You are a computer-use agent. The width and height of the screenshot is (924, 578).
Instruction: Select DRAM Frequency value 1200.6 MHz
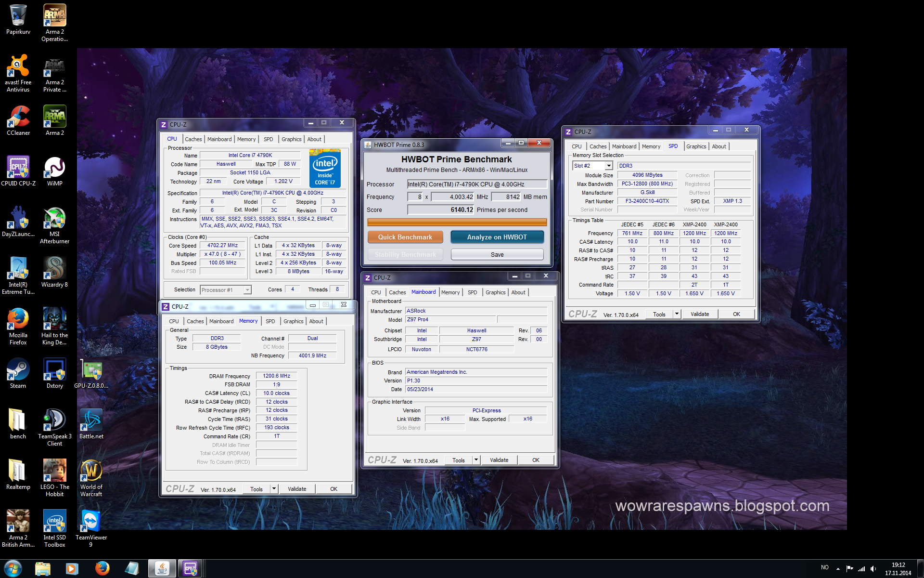277,376
